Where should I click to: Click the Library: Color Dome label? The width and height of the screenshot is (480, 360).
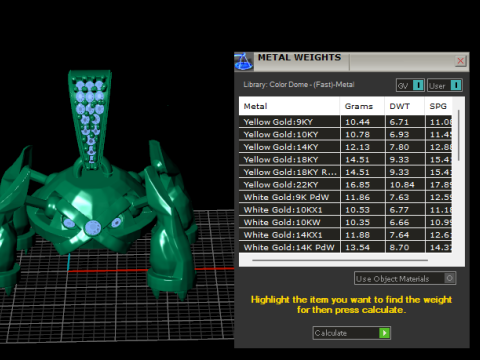[x=299, y=85]
